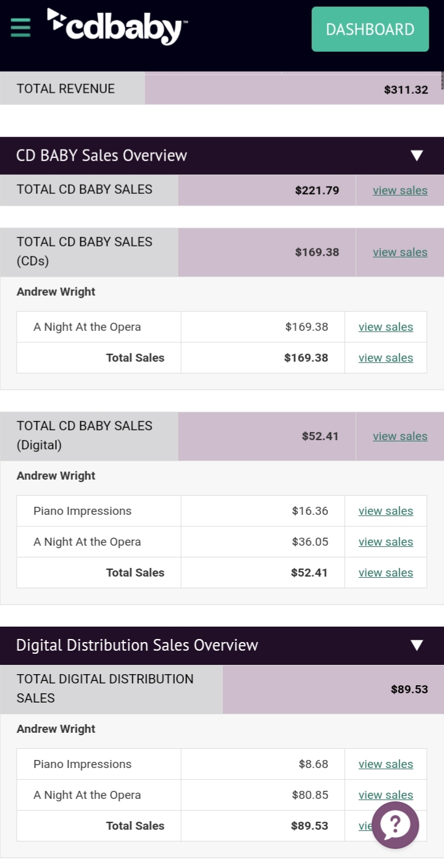Go to the DASHBOARD button
Screen dimensions: 444x868
click(x=370, y=29)
